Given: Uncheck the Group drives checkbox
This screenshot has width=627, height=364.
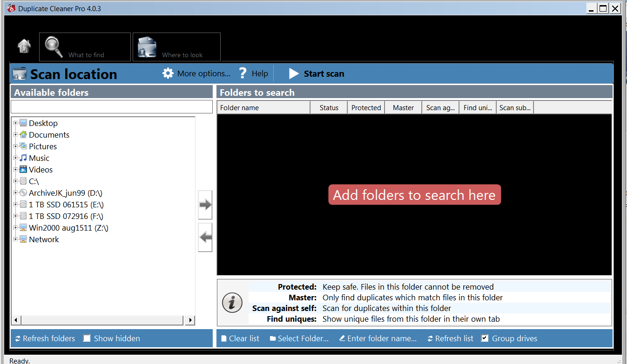Looking at the screenshot, I should (x=485, y=338).
